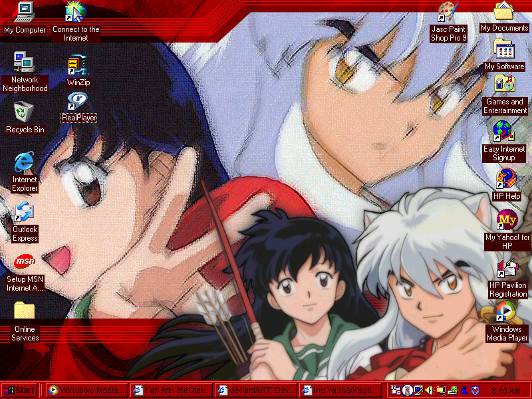Launch Easy Internet Signup
Viewport: 532px width, 399px height.
[503, 131]
